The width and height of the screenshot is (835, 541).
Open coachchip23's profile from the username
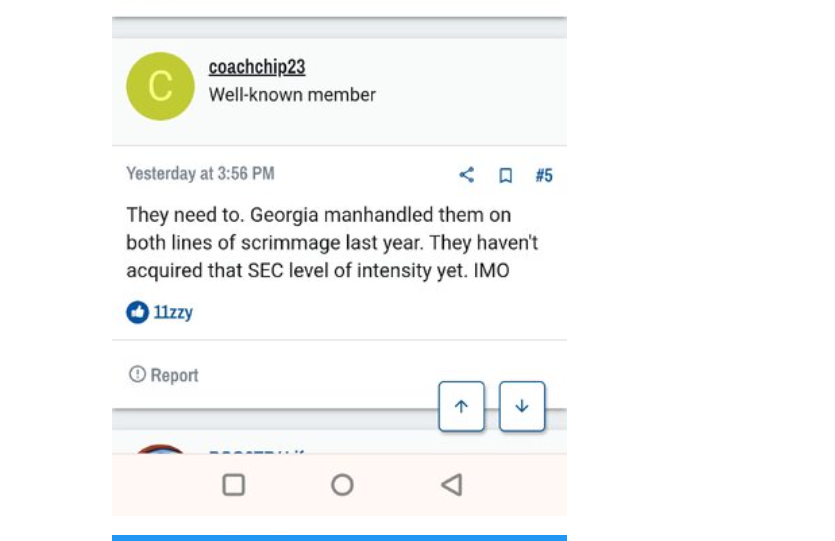tap(257, 67)
